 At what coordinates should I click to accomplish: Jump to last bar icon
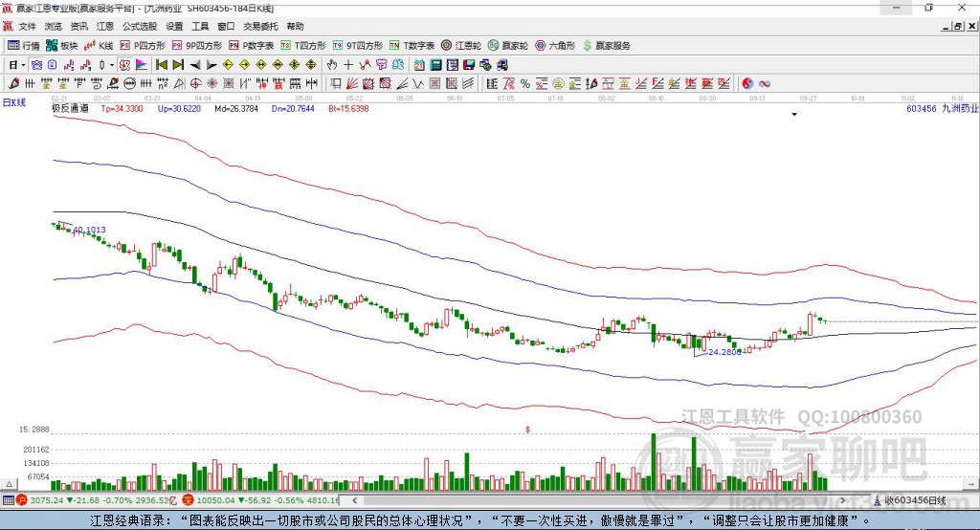pyautogui.click(x=178, y=65)
